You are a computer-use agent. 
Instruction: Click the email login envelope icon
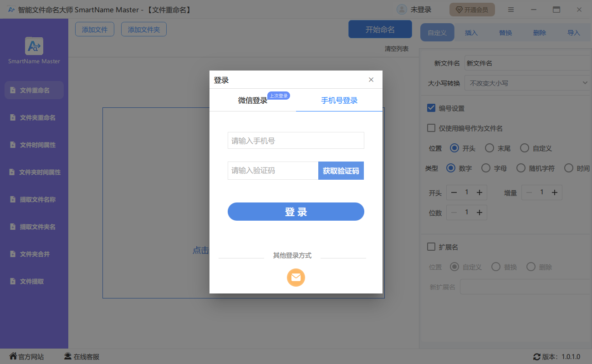296,277
